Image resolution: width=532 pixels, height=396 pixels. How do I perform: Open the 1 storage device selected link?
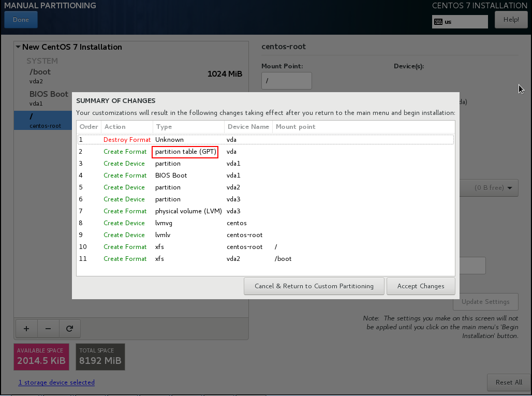tap(56, 383)
